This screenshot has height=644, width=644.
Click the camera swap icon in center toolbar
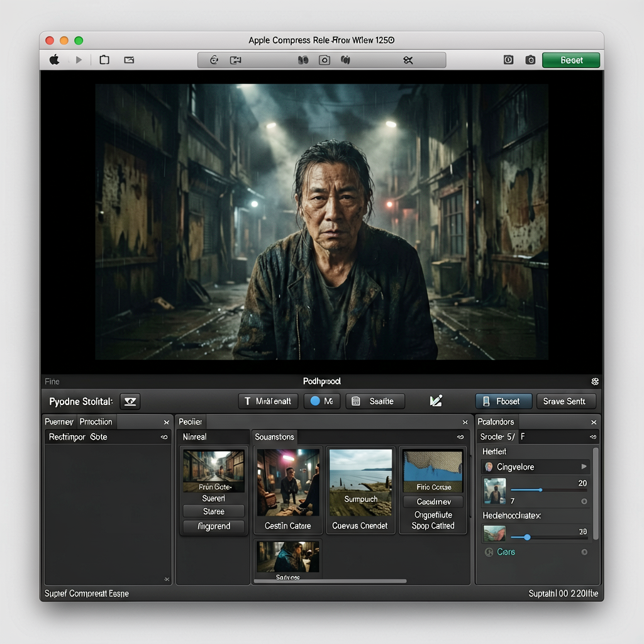236,60
